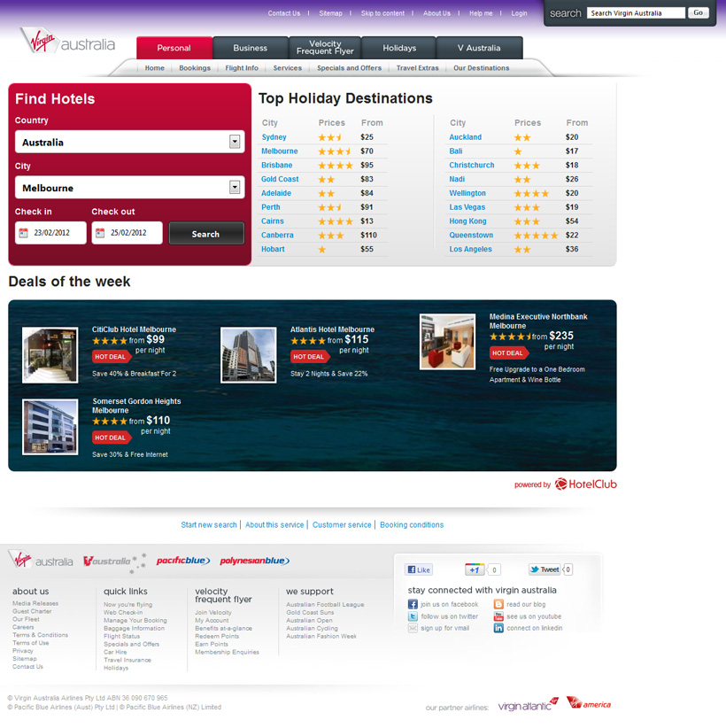Viewport: 726px width, 728px height.
Task: Open the Hong Kong destination link
Action: coord(467,221)
